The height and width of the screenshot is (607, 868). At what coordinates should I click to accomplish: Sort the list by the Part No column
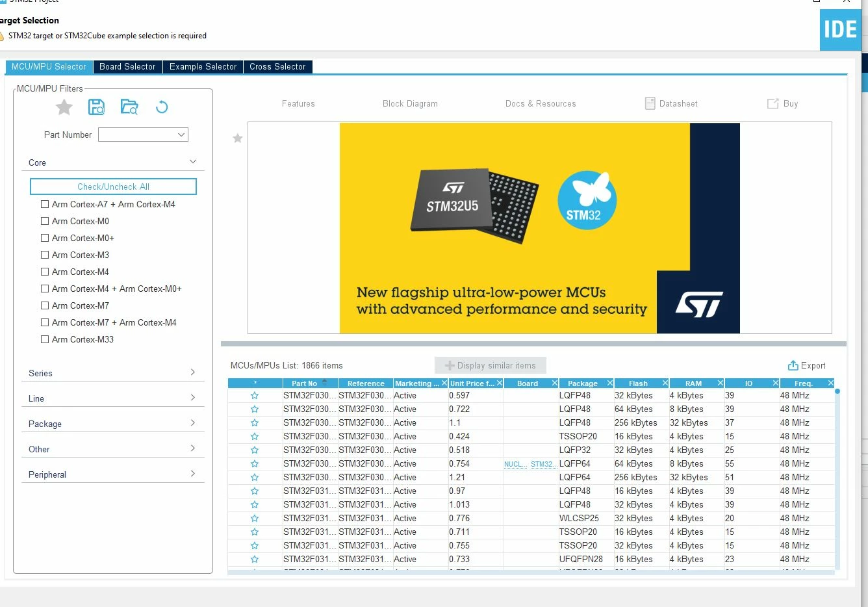tap(310, 383)
